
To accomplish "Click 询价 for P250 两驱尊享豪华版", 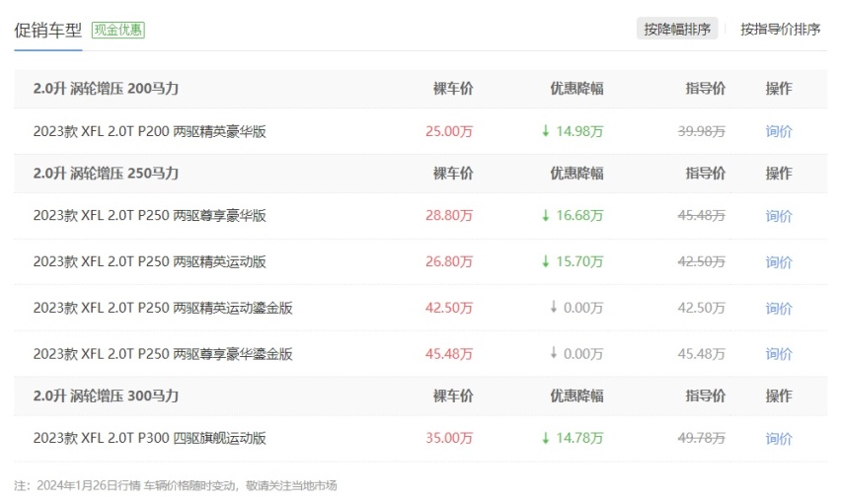I will pos(779,216).
